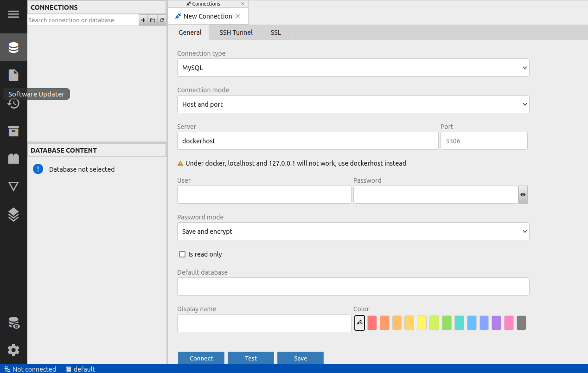Image resolution: width=588 pixels, height=373 pixels.
Task: Open the hamburger menu in the sidebar
Action: click(13, 14)
